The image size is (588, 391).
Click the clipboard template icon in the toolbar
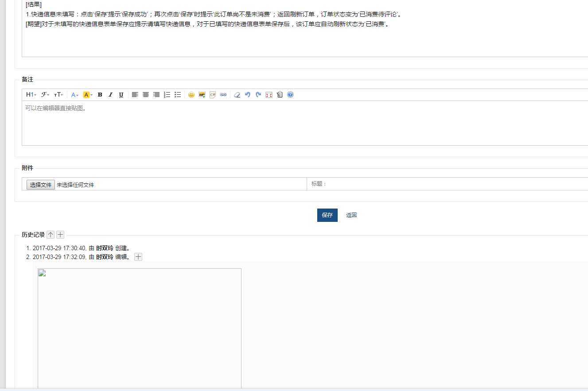[280, 95]
